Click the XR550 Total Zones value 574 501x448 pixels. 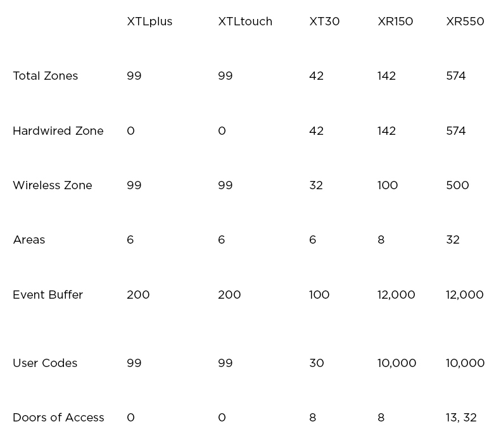456,76
